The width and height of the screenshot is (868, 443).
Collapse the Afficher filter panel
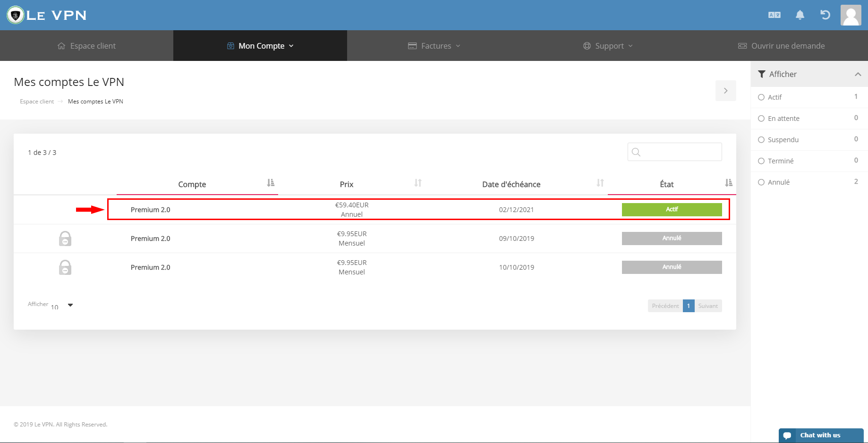[x=858, y=74]
